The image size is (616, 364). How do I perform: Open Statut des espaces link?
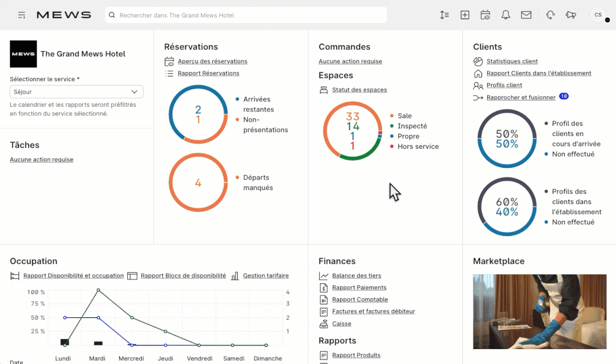tap(359, 90)
